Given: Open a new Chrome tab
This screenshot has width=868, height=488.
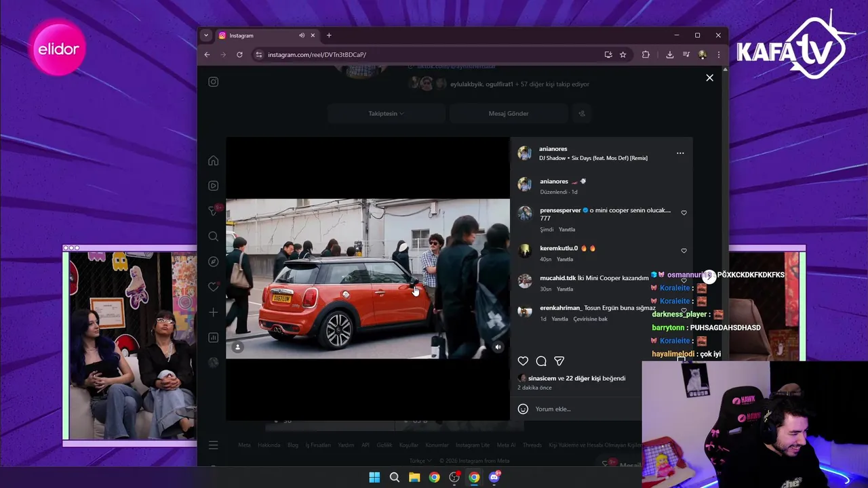Looking at the screenshot, I should tap(329, 35).
